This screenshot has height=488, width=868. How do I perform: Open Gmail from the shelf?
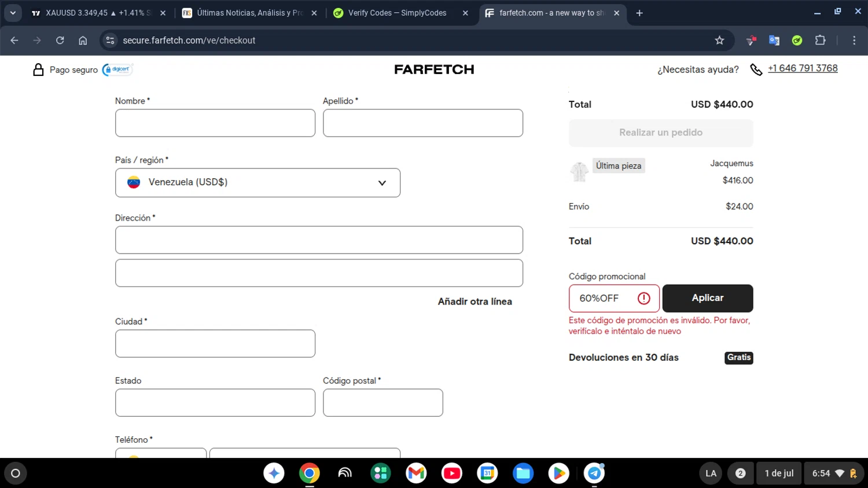(416, 474)
